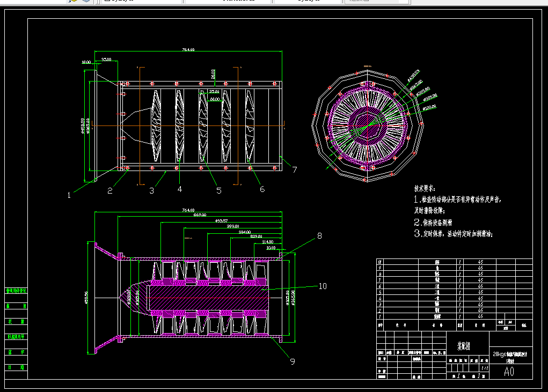Viewport: 548px width, 392px height.
Task: Select part callout number 7 near housing end
Action: [295, 169]
